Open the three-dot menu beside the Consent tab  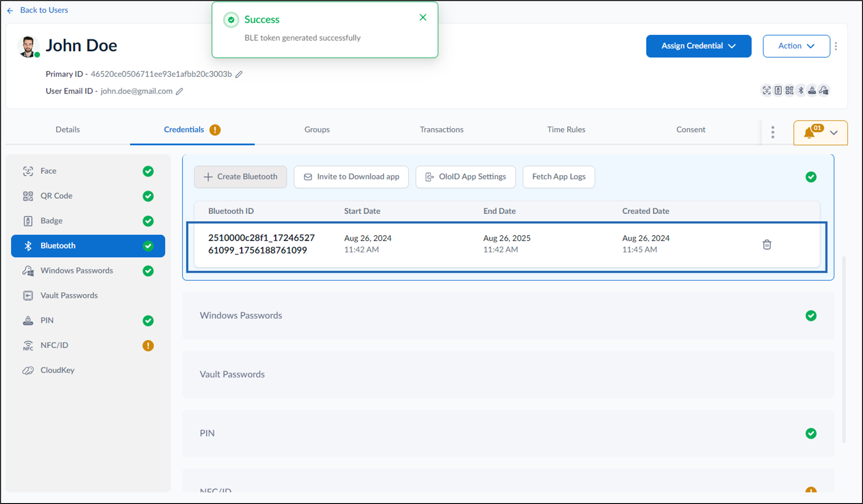click(772, 132)
